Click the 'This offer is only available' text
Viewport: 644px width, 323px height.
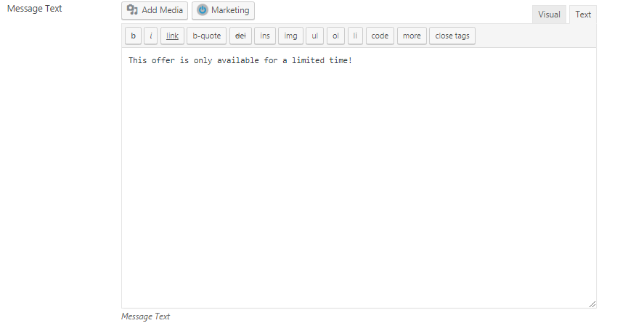click(x=194, y=60)
